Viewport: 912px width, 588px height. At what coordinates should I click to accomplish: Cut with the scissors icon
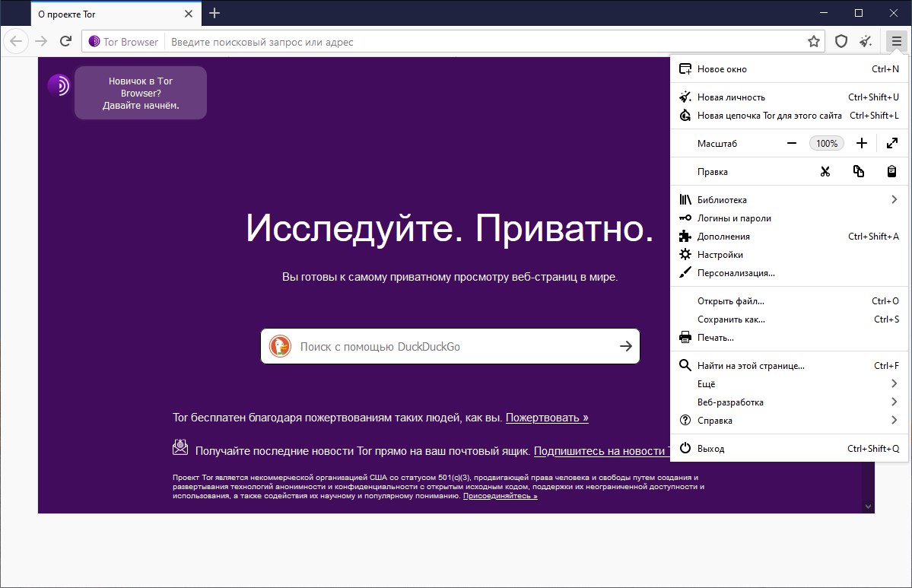pos(825,172)
